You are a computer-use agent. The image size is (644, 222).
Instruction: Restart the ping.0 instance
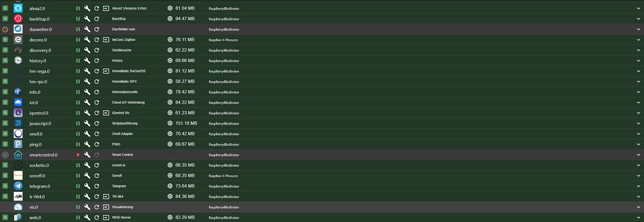coord(97,144)
